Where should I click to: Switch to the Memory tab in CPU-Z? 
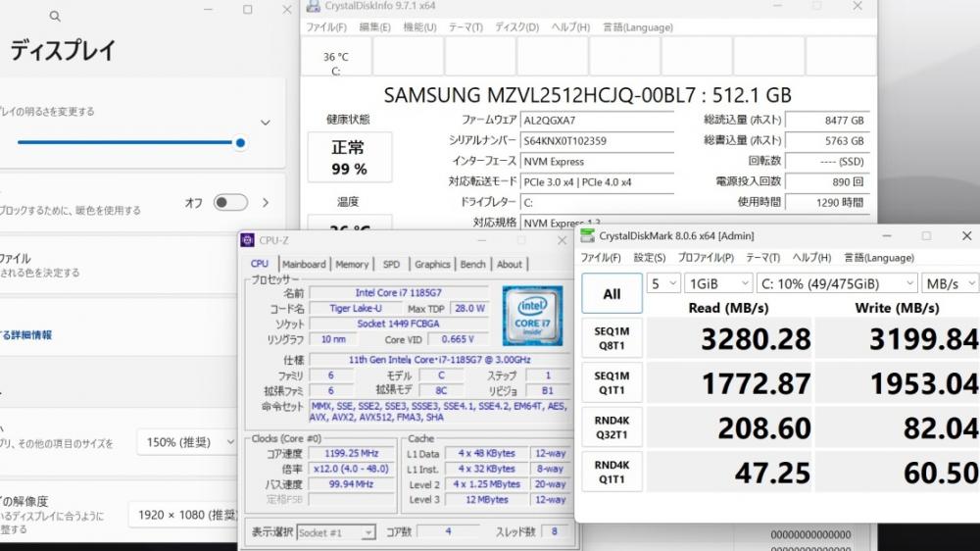352,265
